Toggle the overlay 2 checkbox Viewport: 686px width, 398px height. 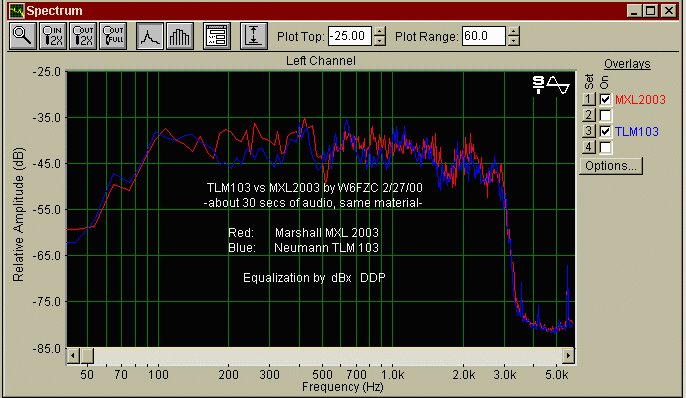tap(605, 115)
